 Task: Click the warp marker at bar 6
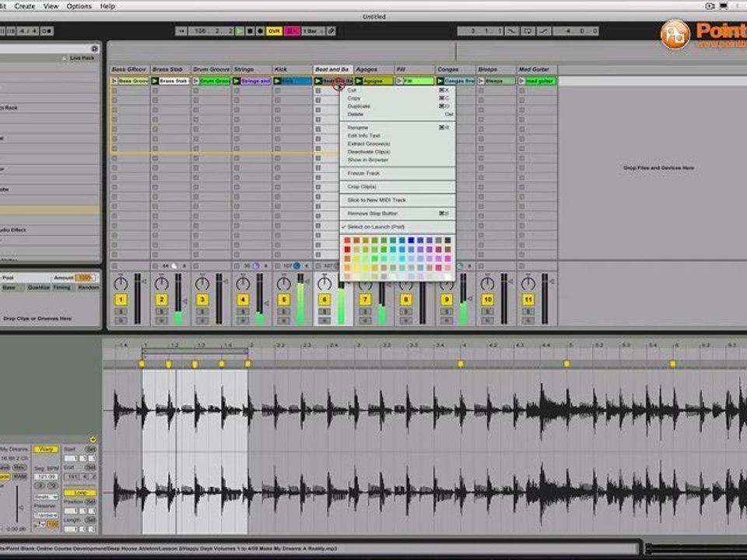(672, 364)
